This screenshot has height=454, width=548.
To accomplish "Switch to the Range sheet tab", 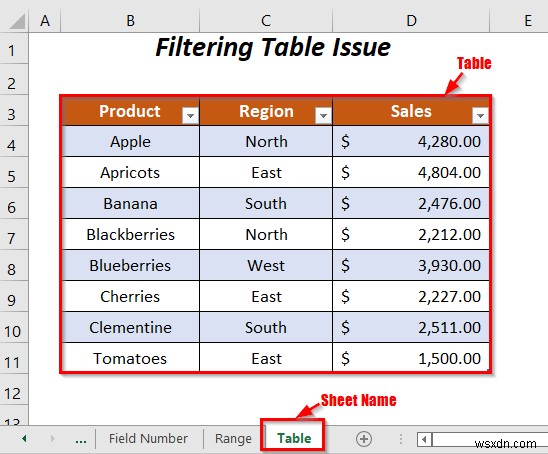I will [x=233, y=439].
